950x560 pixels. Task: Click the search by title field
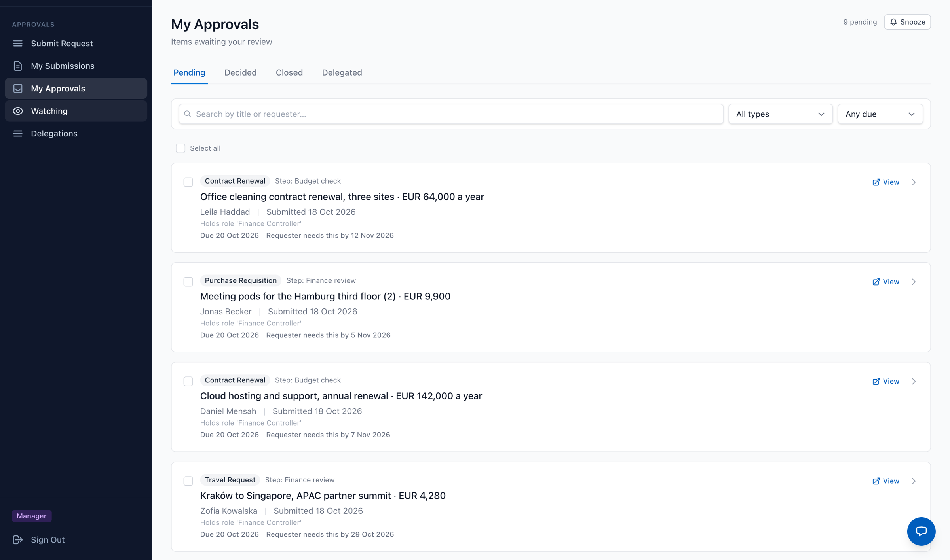(451, 114)
